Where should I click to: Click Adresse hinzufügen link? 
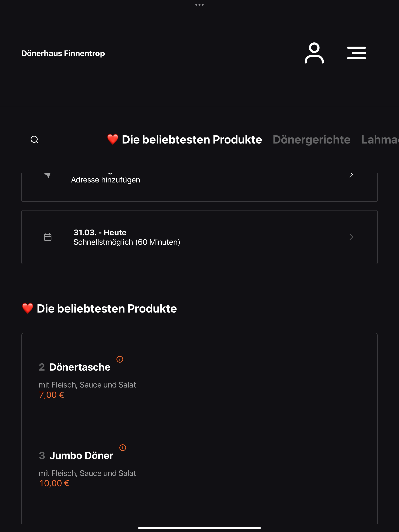pos(105,180)
